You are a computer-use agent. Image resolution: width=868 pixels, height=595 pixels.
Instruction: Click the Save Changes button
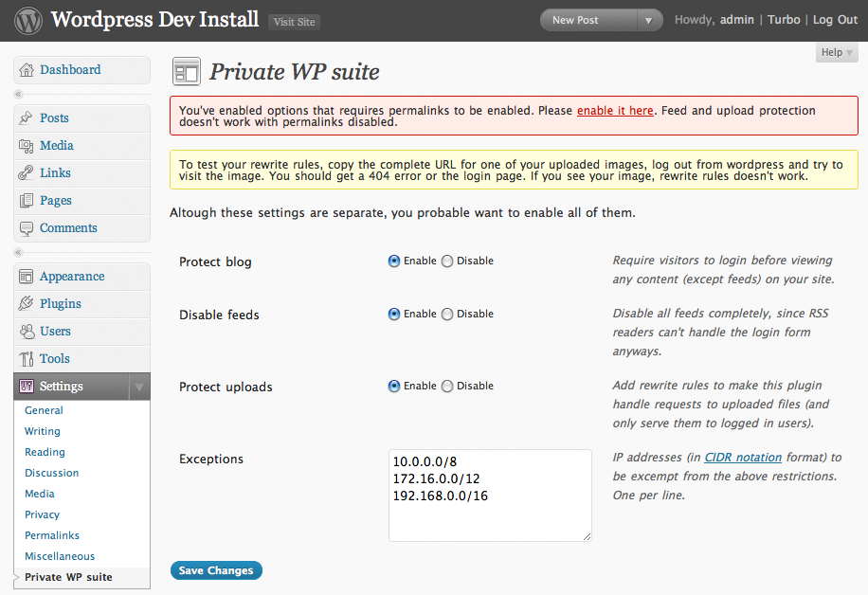click(x=216, y=570)
